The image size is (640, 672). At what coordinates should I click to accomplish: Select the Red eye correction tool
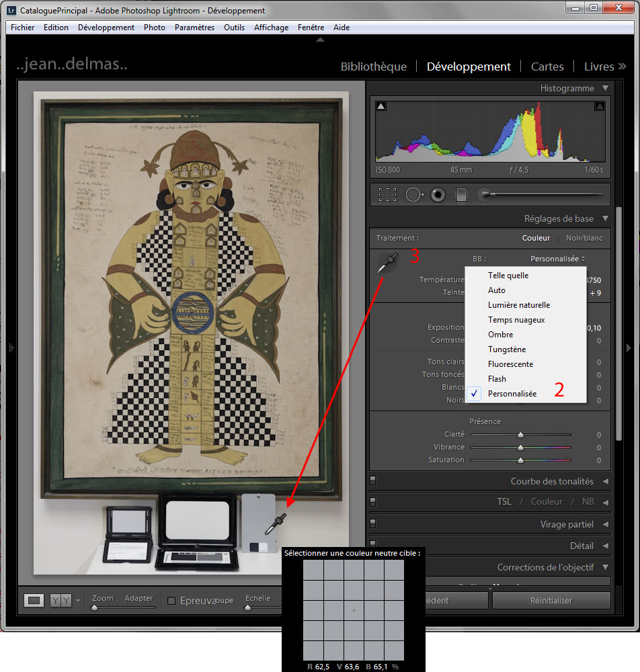point(438,195)
